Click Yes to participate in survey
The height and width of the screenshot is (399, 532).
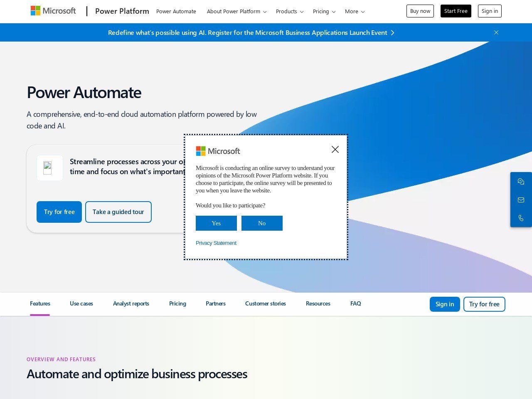(216, 223)
